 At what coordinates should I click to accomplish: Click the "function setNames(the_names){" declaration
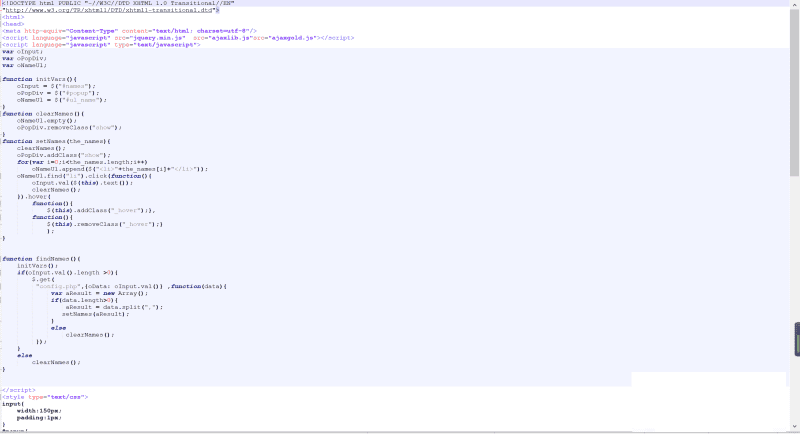click(56, 141)
